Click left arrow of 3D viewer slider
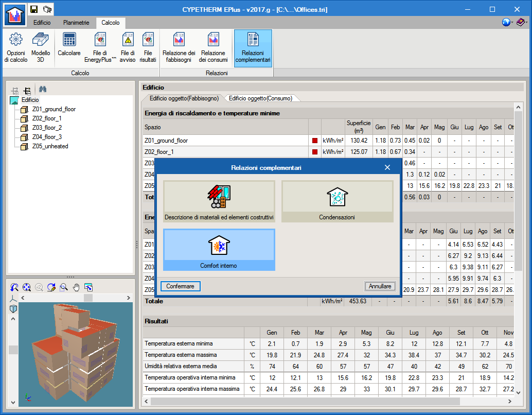This screenshot has width=532, height=415. (x=23, y=298)
